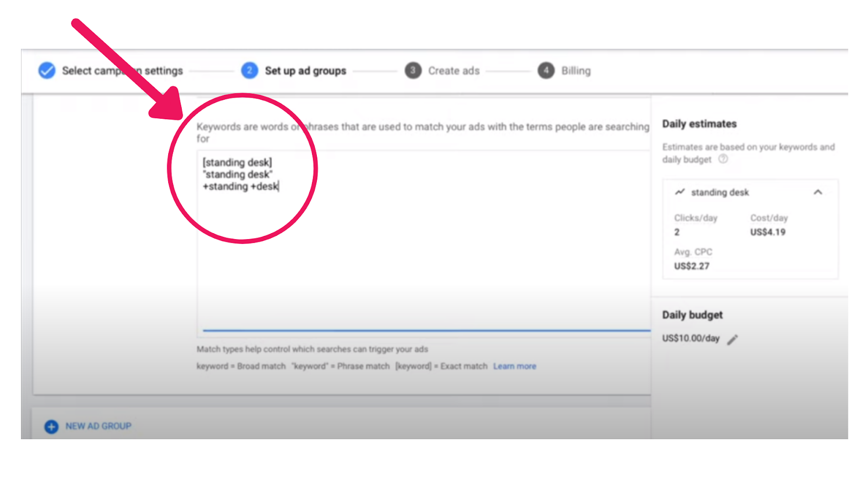Click the trend line icon beside standing desk
Image resolution: width=868 pixels, height=488 pixels.
tap(679, 192)
